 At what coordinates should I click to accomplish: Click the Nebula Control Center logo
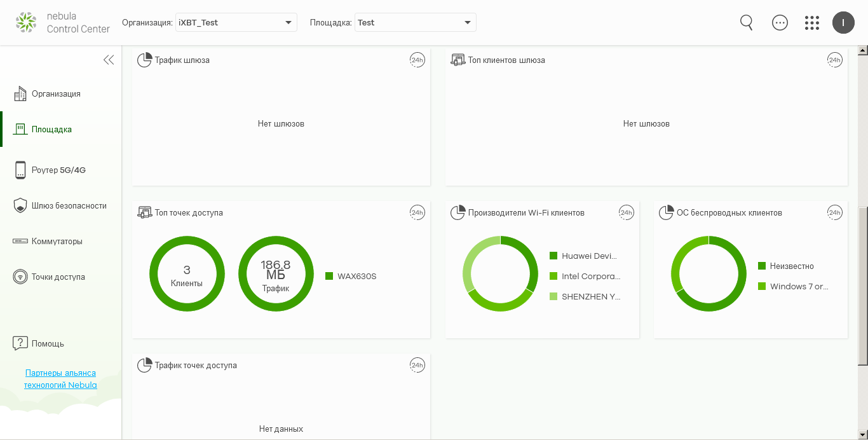63,22
